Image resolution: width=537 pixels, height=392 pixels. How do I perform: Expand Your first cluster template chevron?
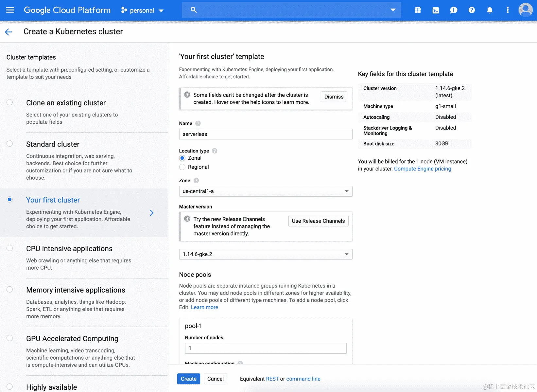point(152,213)
